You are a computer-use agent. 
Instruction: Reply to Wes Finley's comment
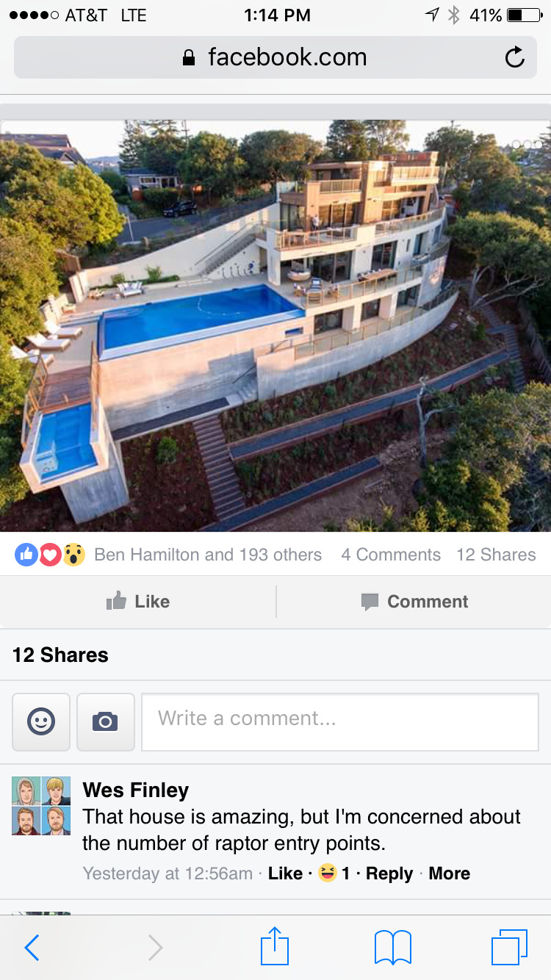pyautogui.click(x=389, y=874)
